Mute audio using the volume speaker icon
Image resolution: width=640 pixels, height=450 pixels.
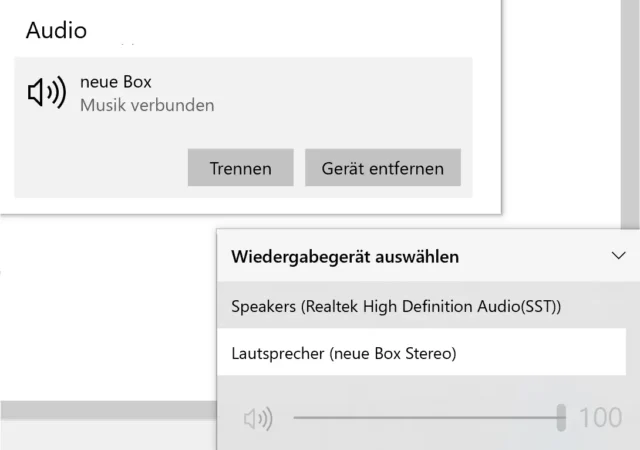258,418
